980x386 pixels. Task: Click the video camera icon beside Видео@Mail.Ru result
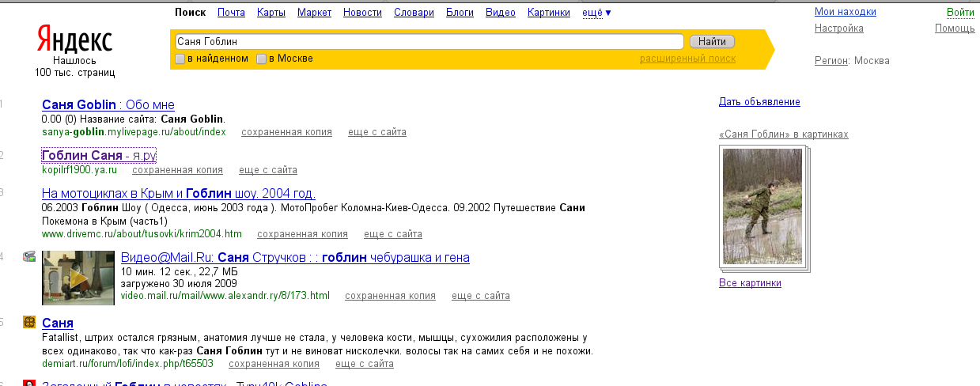(x=29, y=256)
